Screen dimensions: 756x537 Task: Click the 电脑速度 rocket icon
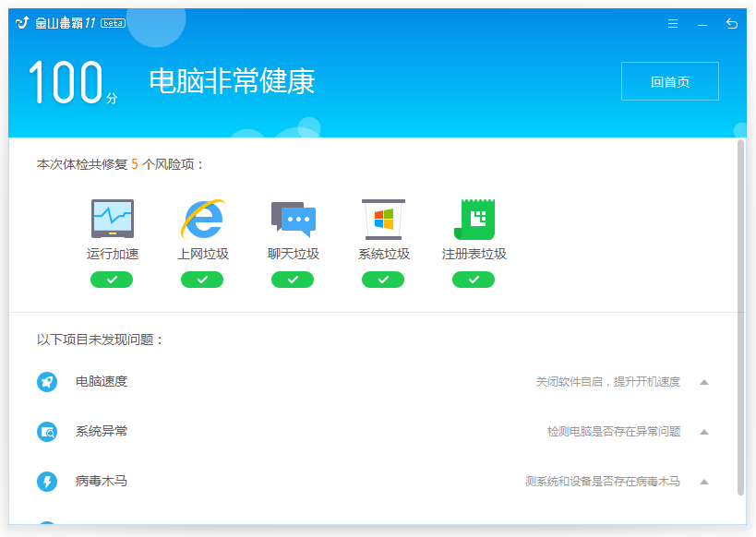(47, 382)
